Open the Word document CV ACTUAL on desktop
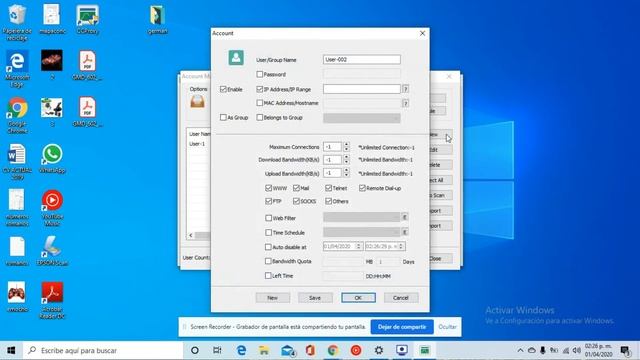This screenshot has height=360, width=640. pyautogui.click(x=17, y=162)
